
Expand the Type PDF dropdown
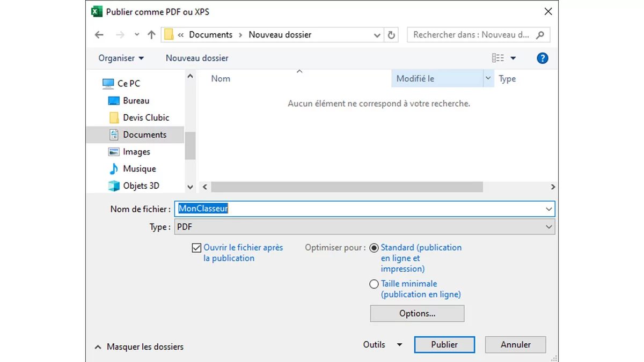pyautogui.click(x=548, y=227)
